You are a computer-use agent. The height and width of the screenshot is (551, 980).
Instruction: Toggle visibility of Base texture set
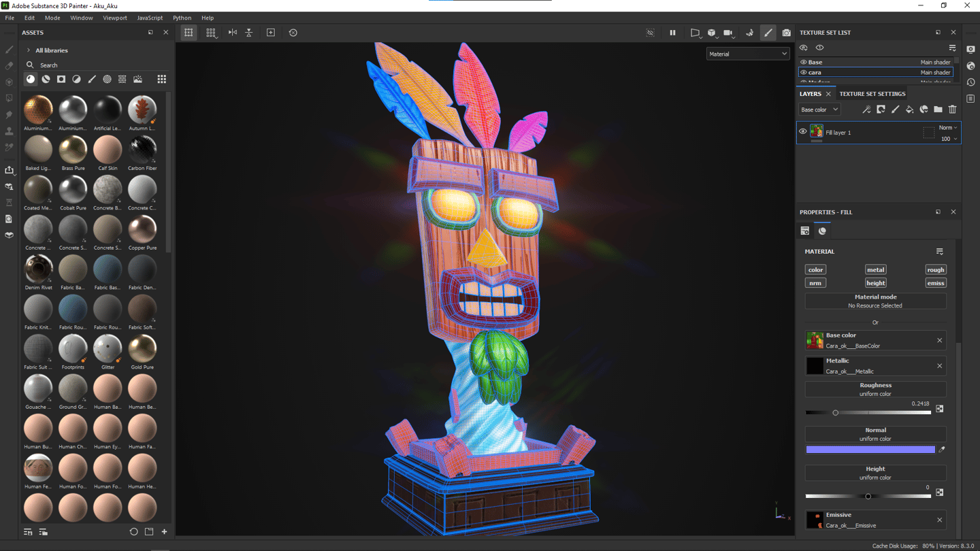[804, 63]
